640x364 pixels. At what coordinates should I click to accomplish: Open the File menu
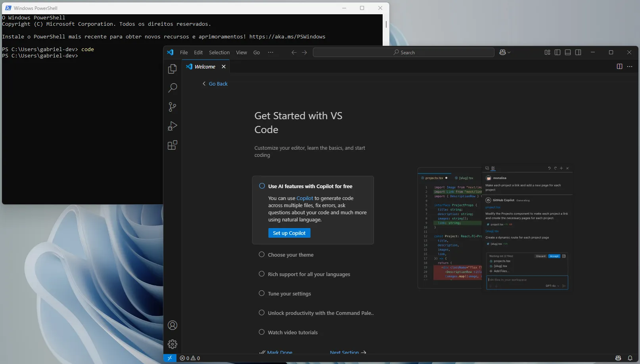pyautogui.click(x=184, y=52)
